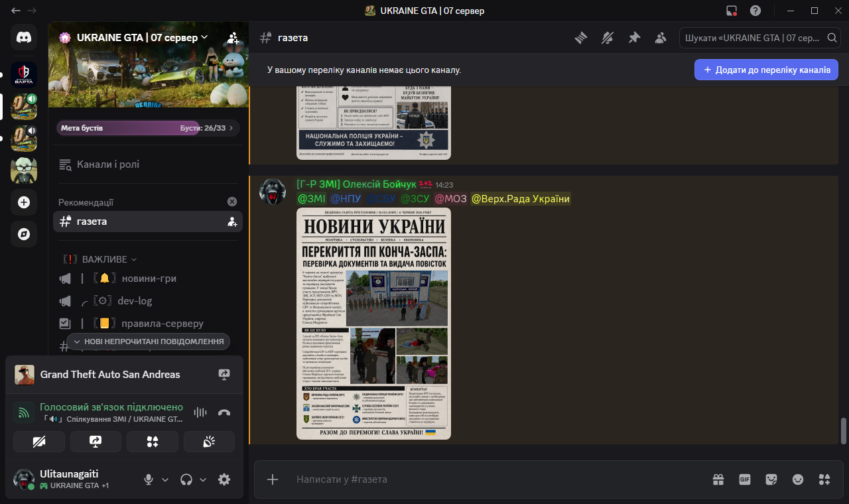Screen dimensions: 849x504
Task: Open pinned messages pin icon
Action: [x=634, y=38]
